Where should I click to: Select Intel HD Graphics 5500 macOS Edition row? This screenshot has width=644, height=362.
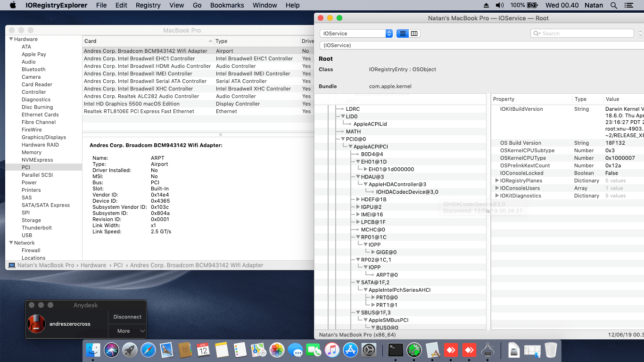coord(198,104)
